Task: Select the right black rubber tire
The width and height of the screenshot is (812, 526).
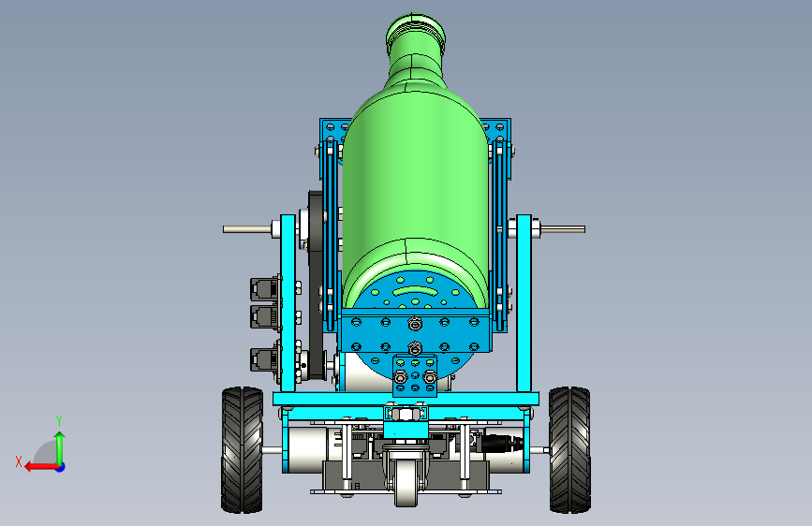Action: pyautogui.click(x=569, y=450)
